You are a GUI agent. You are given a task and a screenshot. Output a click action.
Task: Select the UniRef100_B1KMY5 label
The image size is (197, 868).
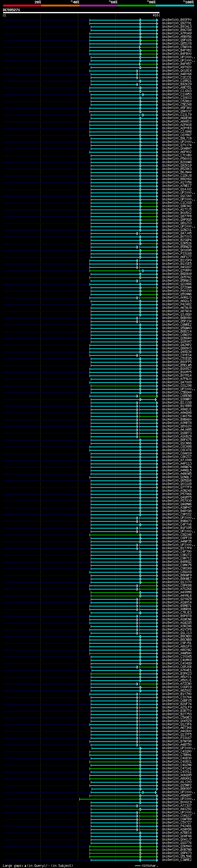coord(176,372)
